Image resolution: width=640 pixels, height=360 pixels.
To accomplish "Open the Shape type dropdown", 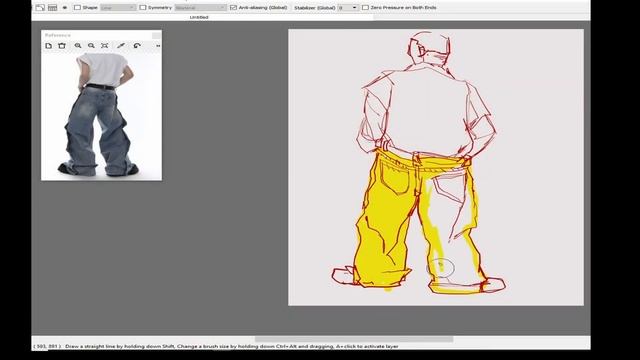I will (x=118, y=7).
